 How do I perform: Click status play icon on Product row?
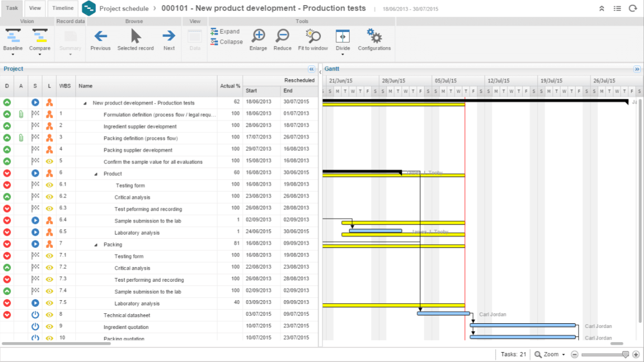(x=35, y=173)
